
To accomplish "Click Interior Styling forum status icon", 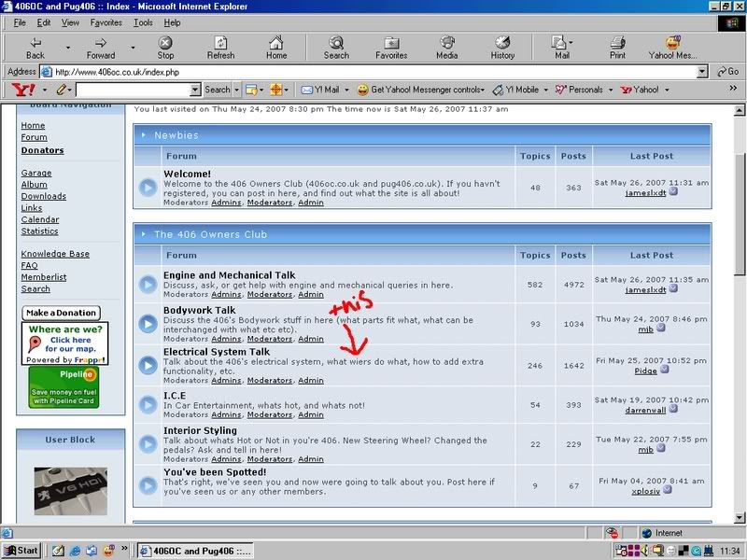I will 148,444.
